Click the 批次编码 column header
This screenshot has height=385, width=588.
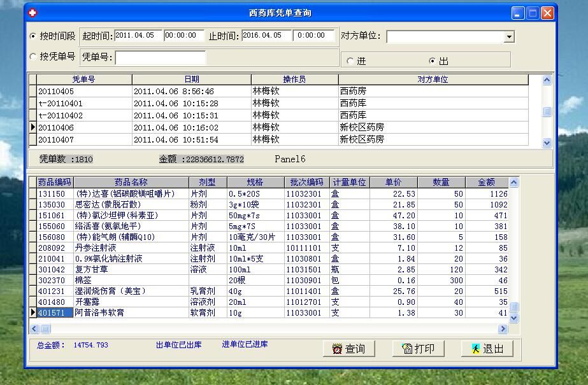point(307,182)
